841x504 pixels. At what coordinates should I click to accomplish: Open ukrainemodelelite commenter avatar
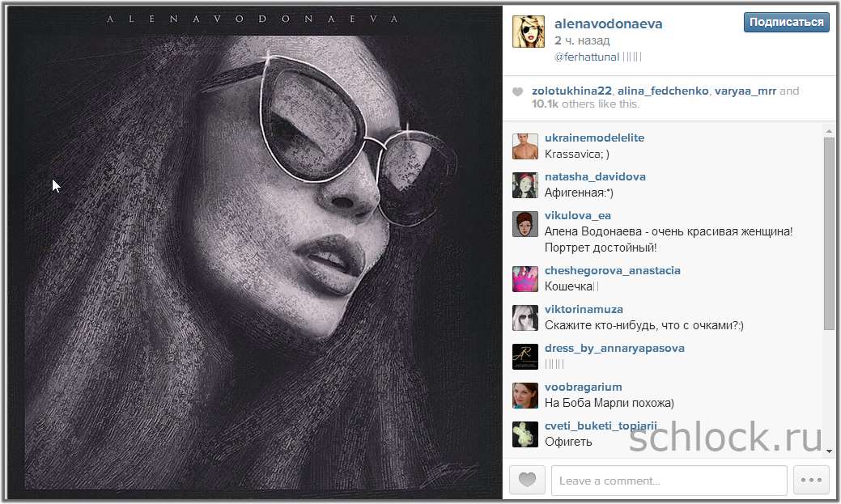pos(525,146)
